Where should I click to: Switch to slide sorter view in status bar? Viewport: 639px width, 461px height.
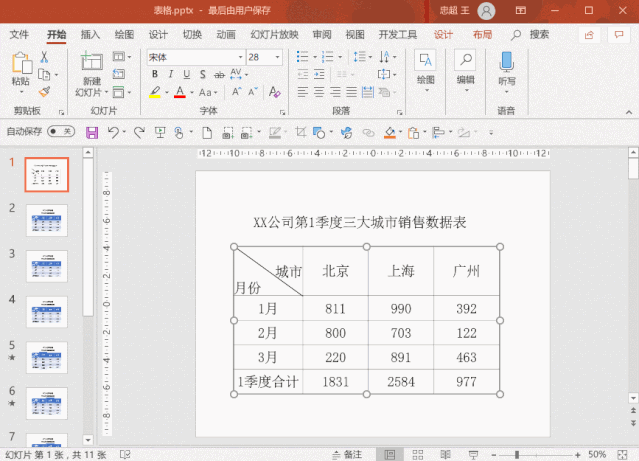(x=418, y=454)
